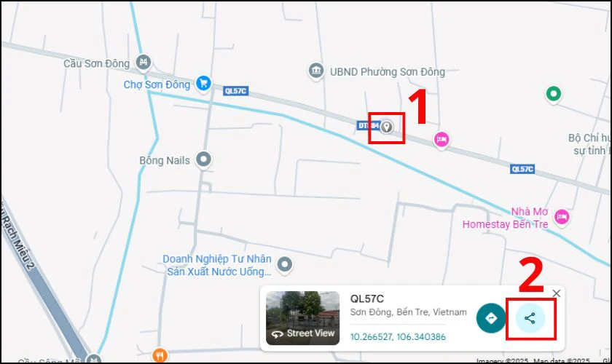Select the Nhà Mơ Homestay lodging icon

pos(562,216)
